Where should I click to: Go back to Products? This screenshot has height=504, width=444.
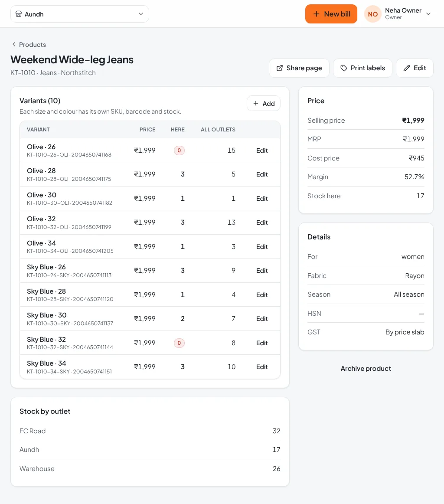29,44
